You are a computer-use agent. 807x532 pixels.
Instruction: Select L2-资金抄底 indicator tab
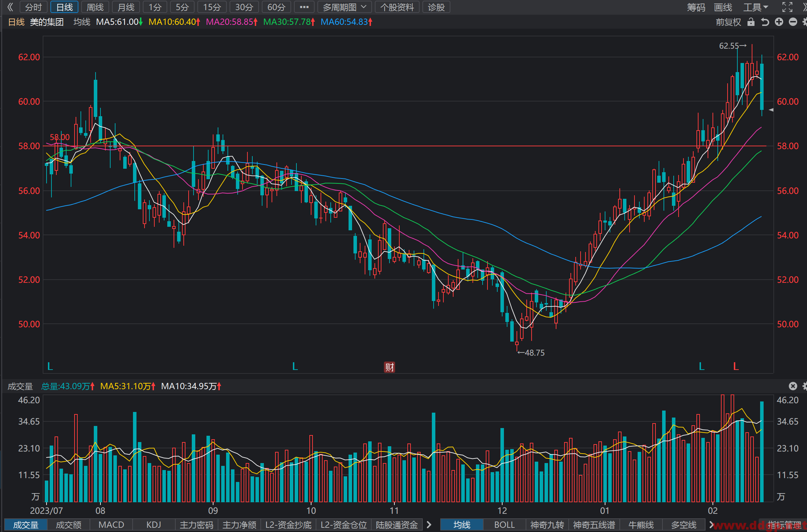tap(288, 525)
